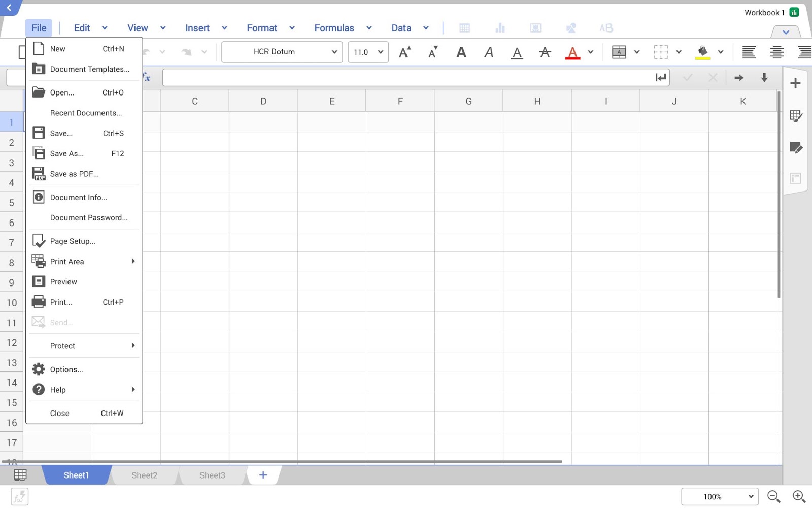Open Document Info from File menu
The width and height of the screenshot is (812, 508).
(84, 197)
